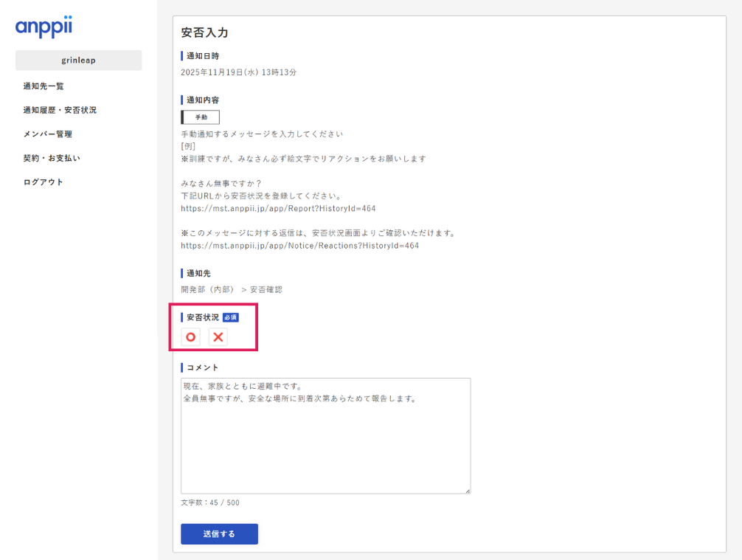742x560 pixels.
Task: Click the comment box resize handle
Action: click(x=467, y=490)
